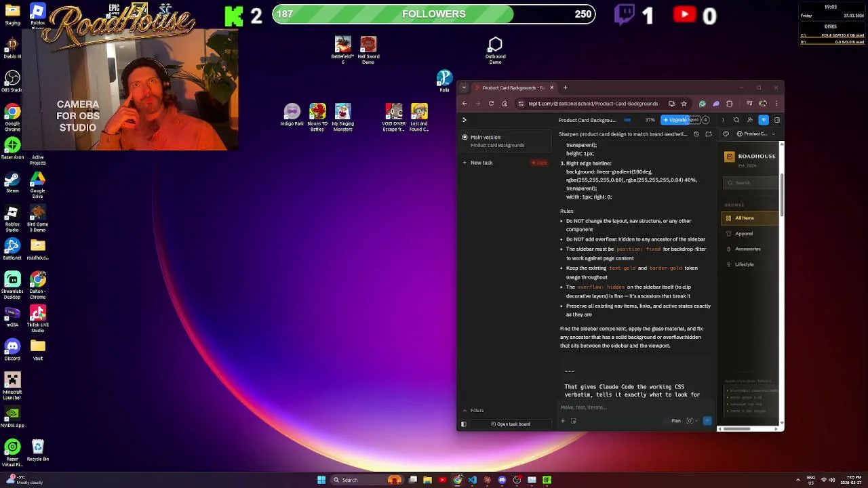Screen dimensions: 868x488
Task: Open Steam desktop shortcut
Action: [12, 182]
